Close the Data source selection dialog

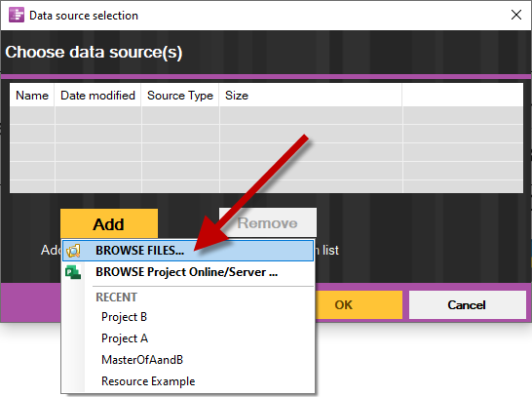[x=516, y=15]
